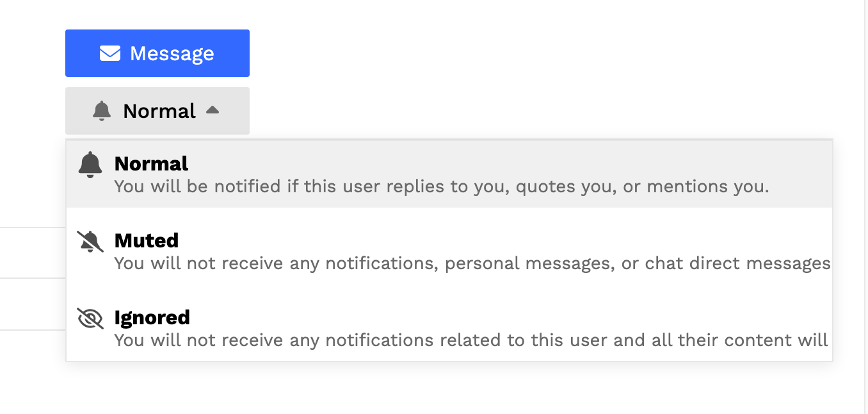Pick the Ignored option heading

tap(152, 317)
